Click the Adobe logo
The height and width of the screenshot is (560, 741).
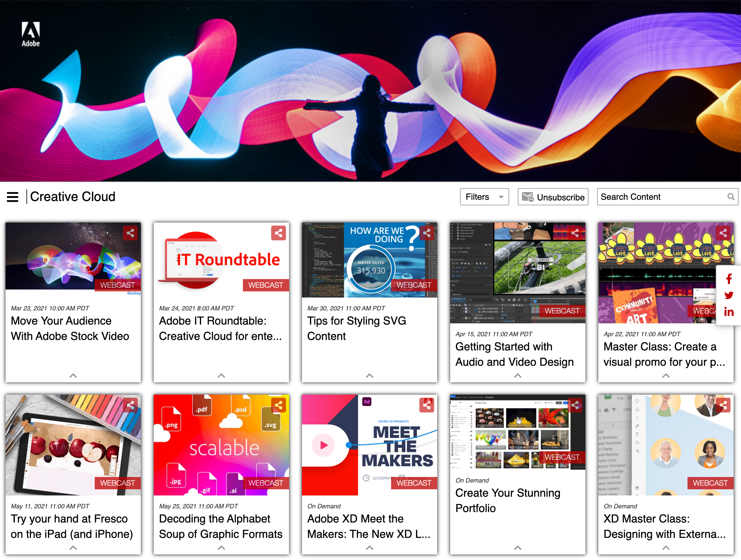(30, 34)
